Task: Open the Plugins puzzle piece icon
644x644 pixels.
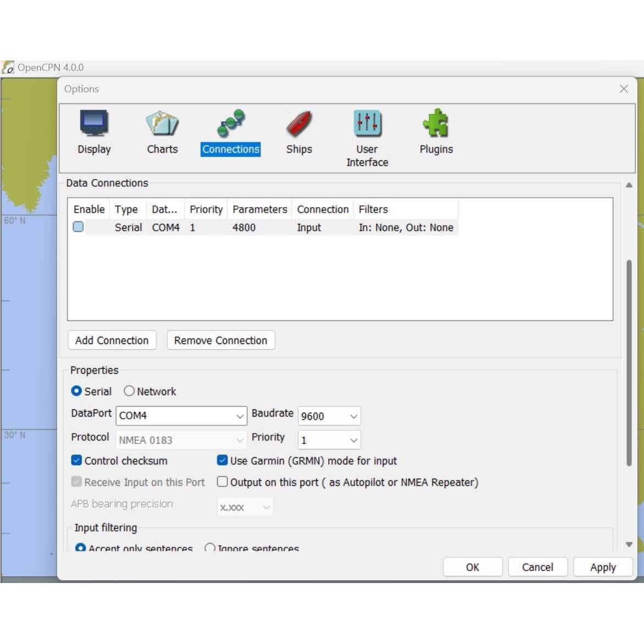Action: tap(436, 123)
